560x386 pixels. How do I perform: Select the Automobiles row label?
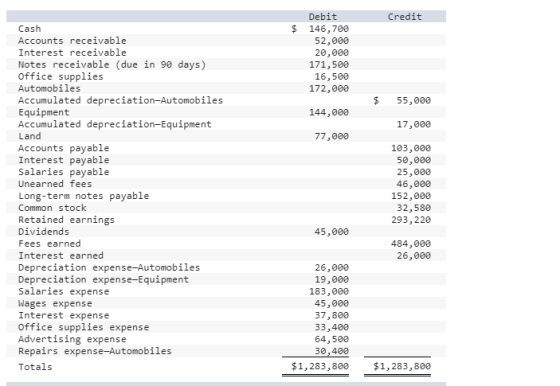tap(49, 88)
